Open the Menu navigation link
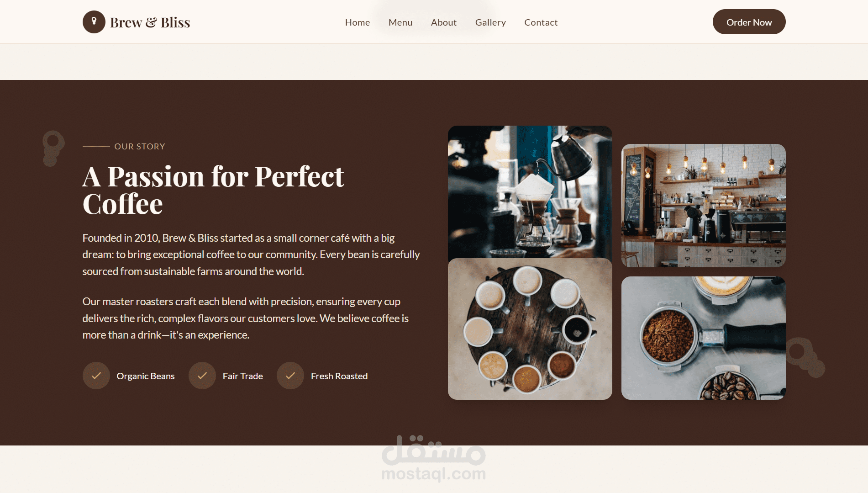The height and width of the screenshot is (493, 868). (x=400, y=22)
